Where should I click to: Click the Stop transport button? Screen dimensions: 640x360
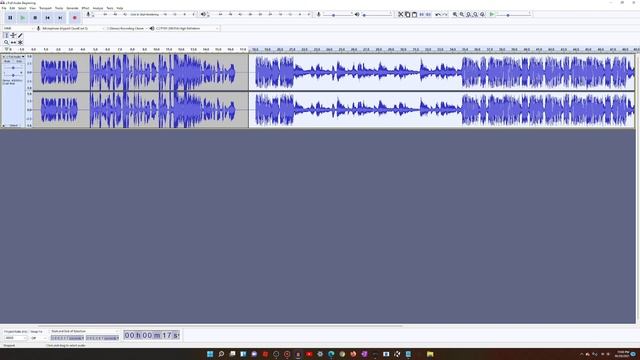pos(35,18)
